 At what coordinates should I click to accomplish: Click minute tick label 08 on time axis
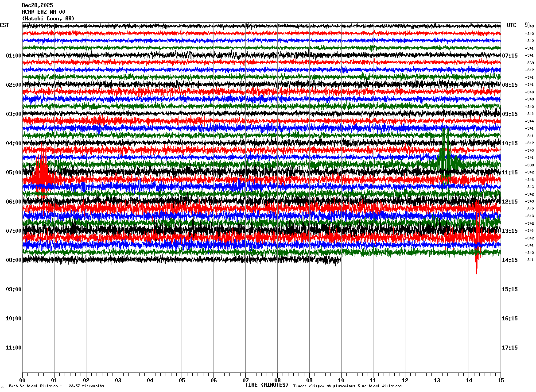[x=278, y=380]
